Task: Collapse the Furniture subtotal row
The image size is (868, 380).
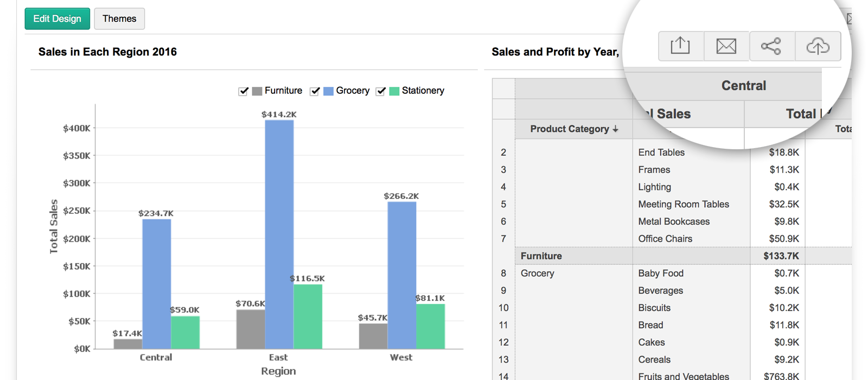Action: coord(541,256)
